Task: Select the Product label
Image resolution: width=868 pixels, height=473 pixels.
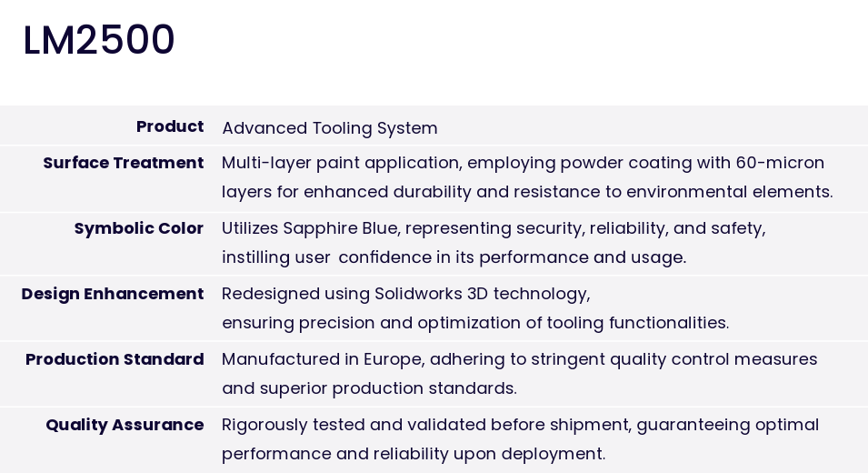Action: [170, 126]
